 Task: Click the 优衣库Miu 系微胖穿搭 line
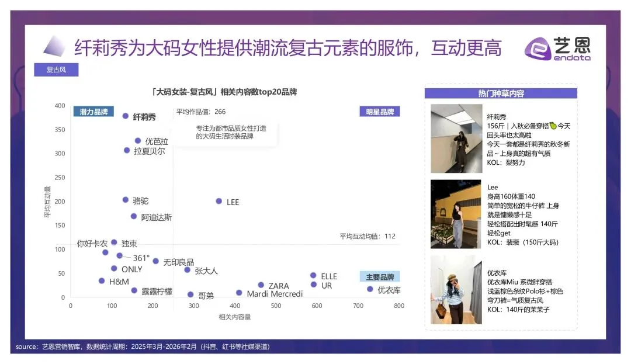click(519, 282)
